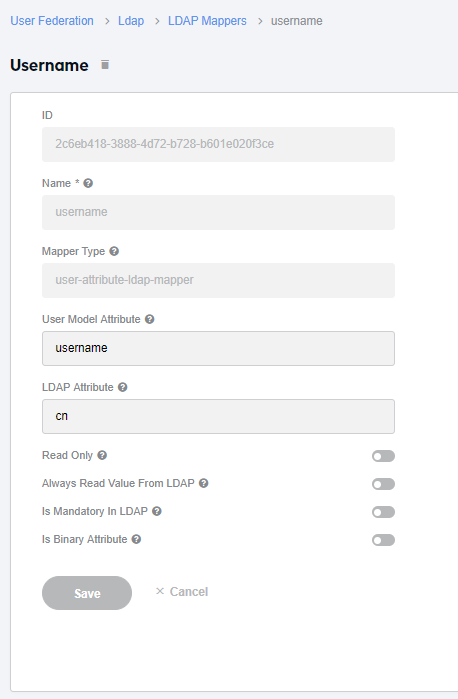458x699 pixels.
Task: Show help for Is Binary Attribute
Action: coord(136,539)
